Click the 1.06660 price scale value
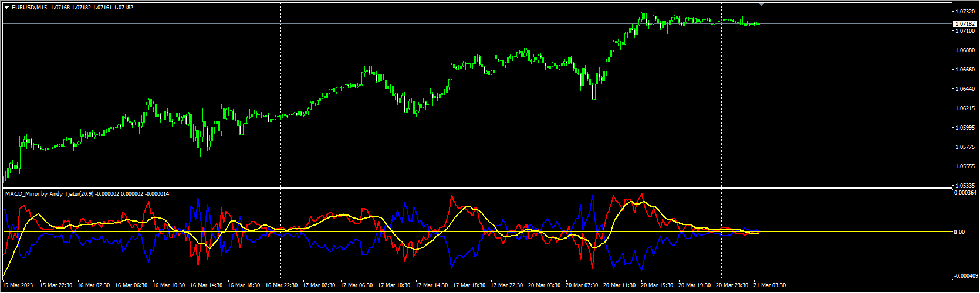This screenshot has height=293, width=980. (x=964, y=70)
